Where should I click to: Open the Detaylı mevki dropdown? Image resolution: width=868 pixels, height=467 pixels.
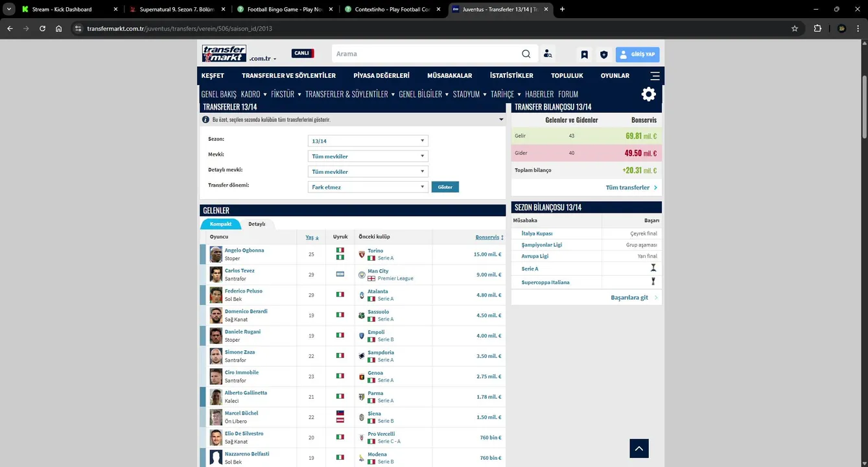click(368, 172)
